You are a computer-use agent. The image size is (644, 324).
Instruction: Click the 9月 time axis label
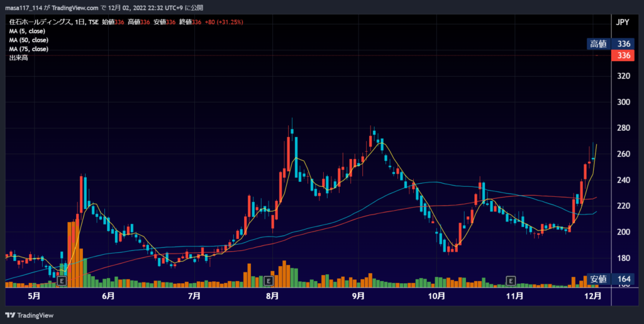(x=358, y=296)
